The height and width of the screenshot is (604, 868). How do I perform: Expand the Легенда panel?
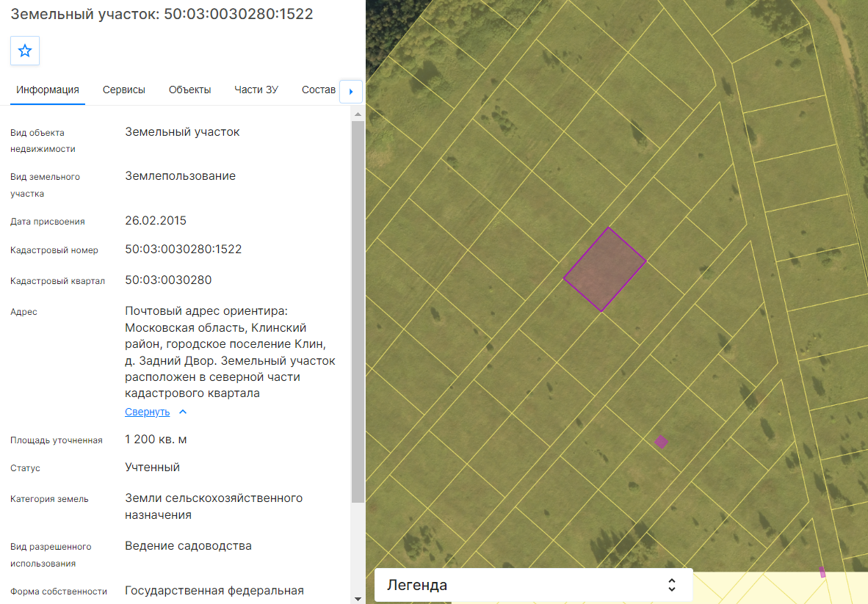pyautogui.click(x=534, y=585)
